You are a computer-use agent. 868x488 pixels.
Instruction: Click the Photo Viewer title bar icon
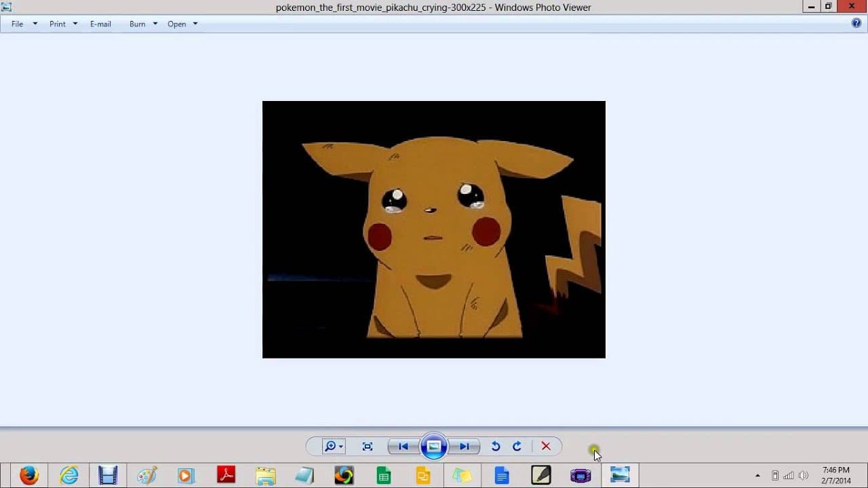[7, 7]
